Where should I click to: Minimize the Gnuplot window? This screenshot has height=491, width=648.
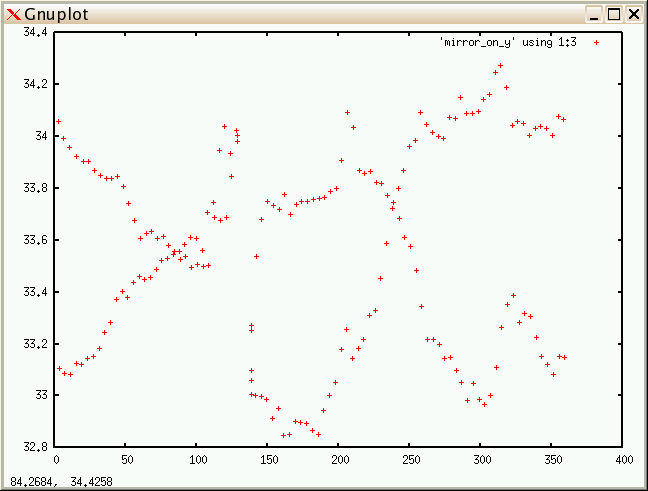595,14
